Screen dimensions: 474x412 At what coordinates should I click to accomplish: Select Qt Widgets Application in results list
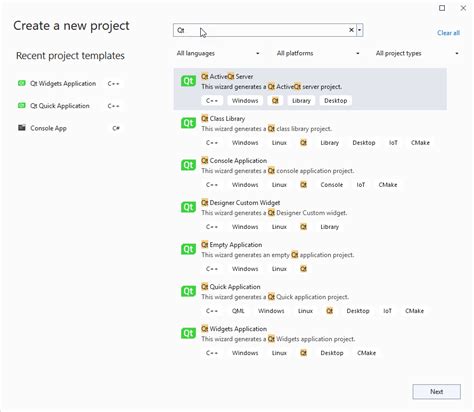pos(234,329)
